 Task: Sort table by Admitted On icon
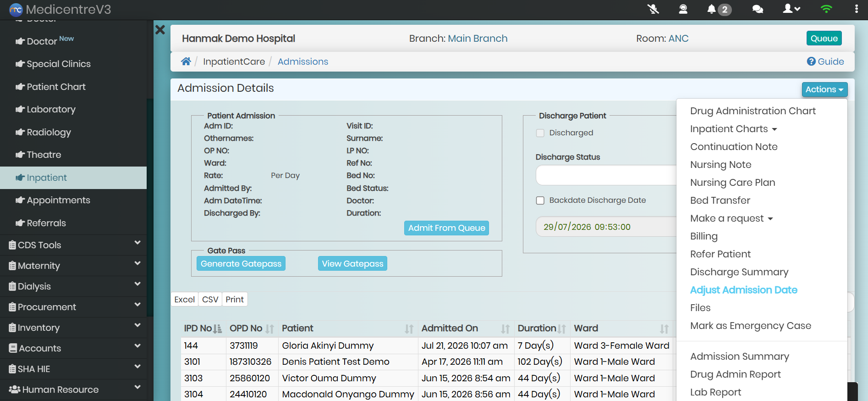[505, 329]
